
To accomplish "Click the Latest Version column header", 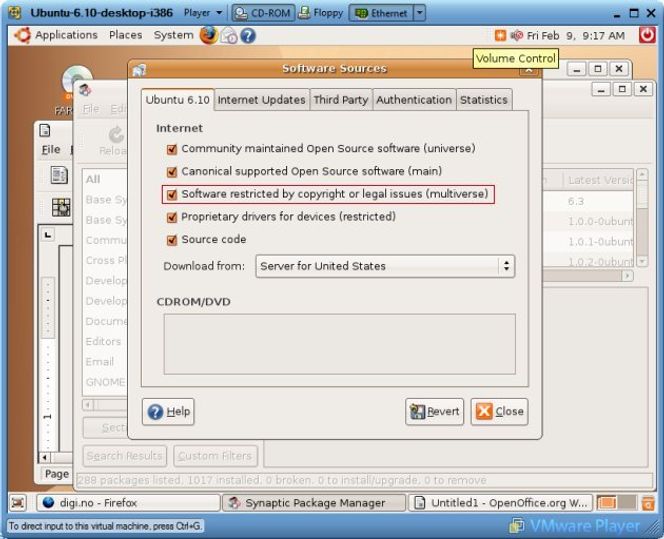I will pyautogui.click(x=600, y=180).
